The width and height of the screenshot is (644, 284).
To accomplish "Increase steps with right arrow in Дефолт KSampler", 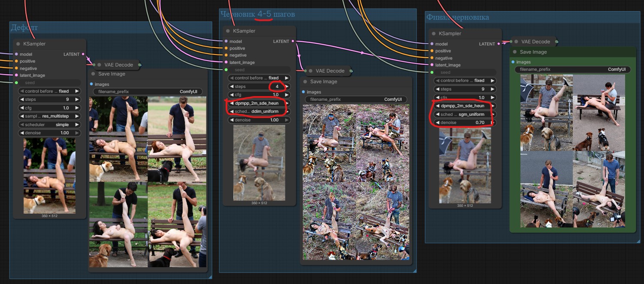I will click(77, 100).
